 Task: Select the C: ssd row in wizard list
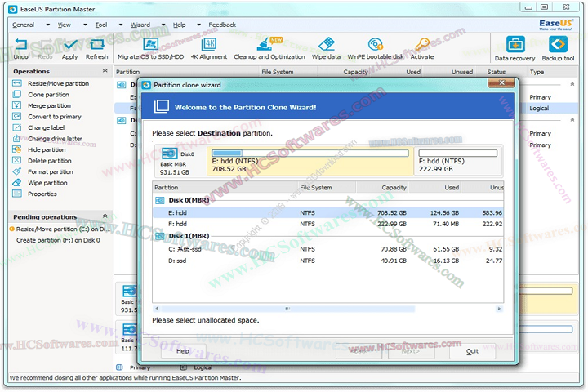click(x=328, y=249)
